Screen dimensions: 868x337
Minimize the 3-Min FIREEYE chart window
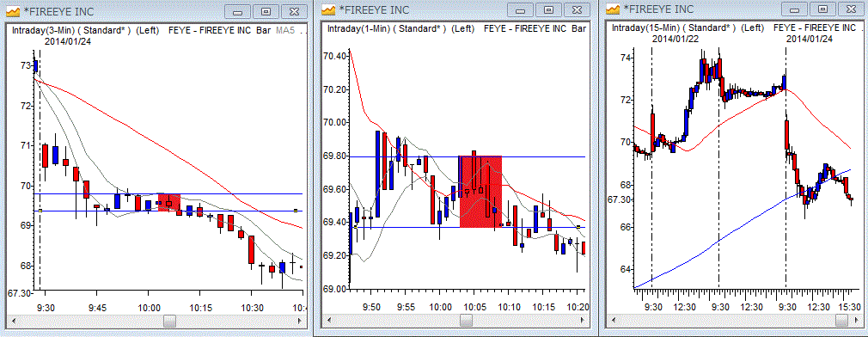[x=238, y=12]
